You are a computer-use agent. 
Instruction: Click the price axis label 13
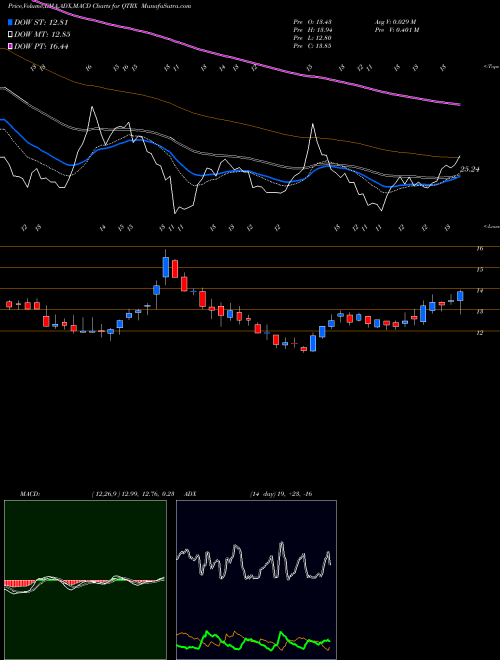pyautogui.click(x=479, y=311)
